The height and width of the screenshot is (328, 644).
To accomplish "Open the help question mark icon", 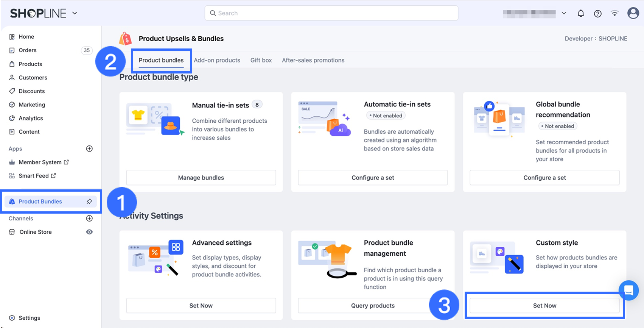I will pyautogui.click(x=598, y=14).
